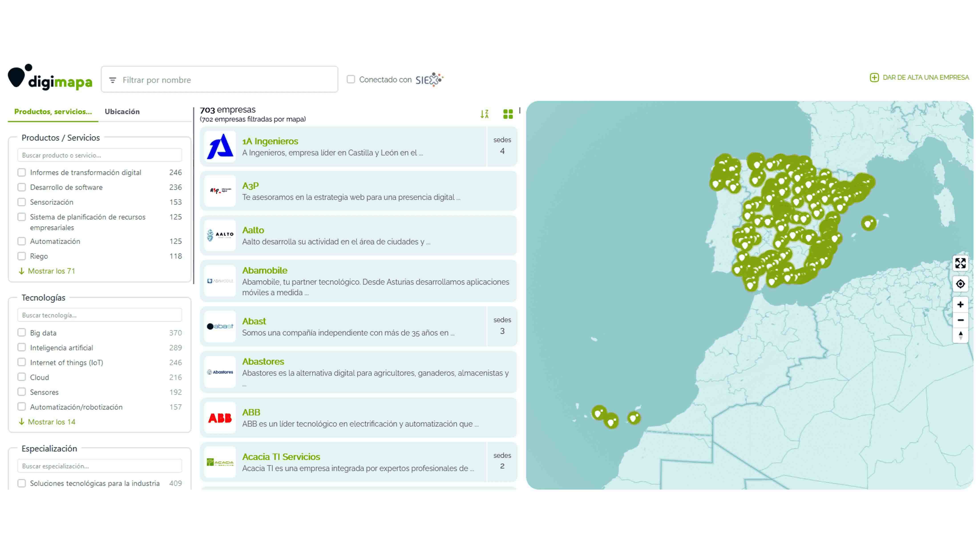Viewport: 980px width, 552px height.
Task: Check Sistema de planificación de recursos empresariales
Action: (22, 217)
